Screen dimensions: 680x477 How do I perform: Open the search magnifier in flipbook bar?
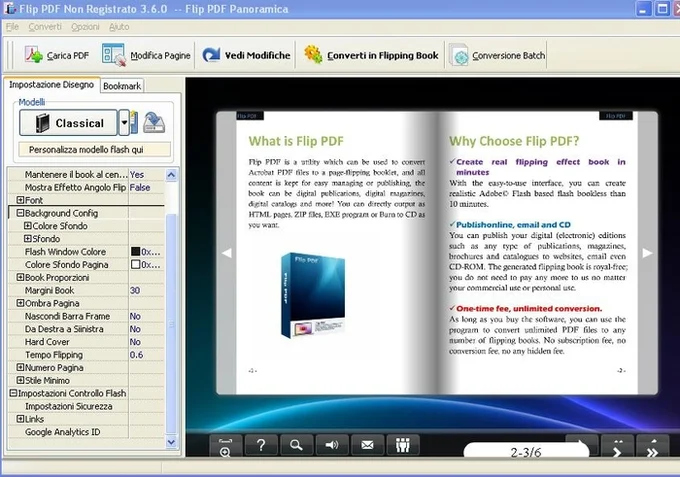pyautogui.click(x=297, y=445)
